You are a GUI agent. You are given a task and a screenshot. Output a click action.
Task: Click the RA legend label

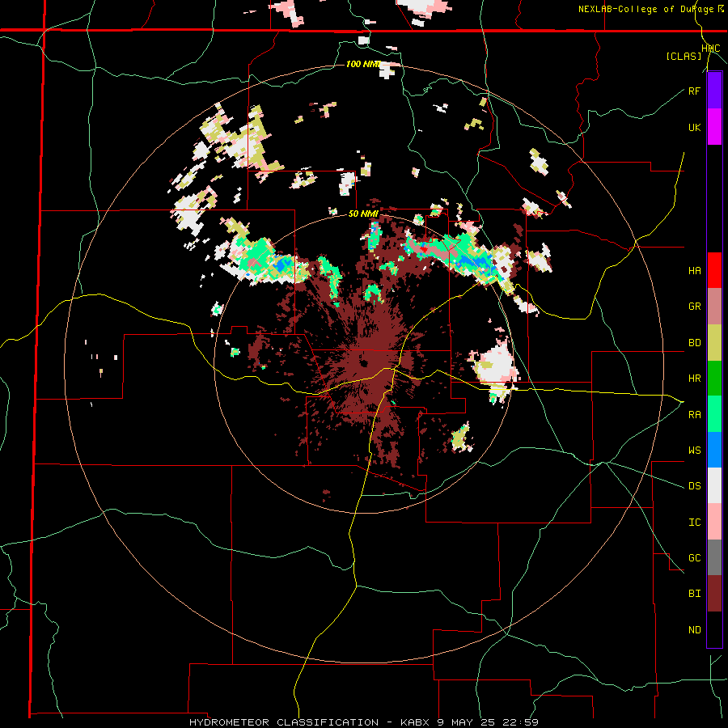(x=694, y=414)
